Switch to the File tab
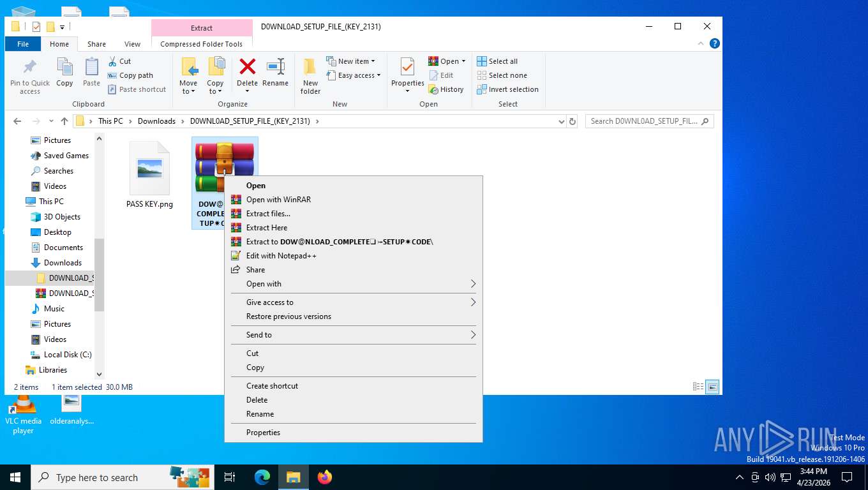The width and height of the screenshot is (868, 490). tap(23, 44)
